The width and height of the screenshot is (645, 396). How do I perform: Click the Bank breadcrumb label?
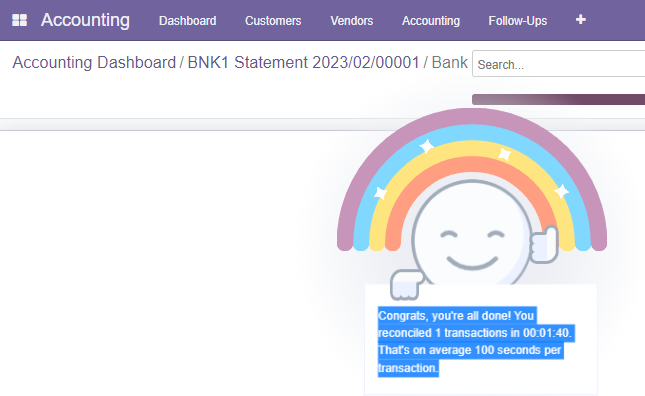click(x=450, y=63)
